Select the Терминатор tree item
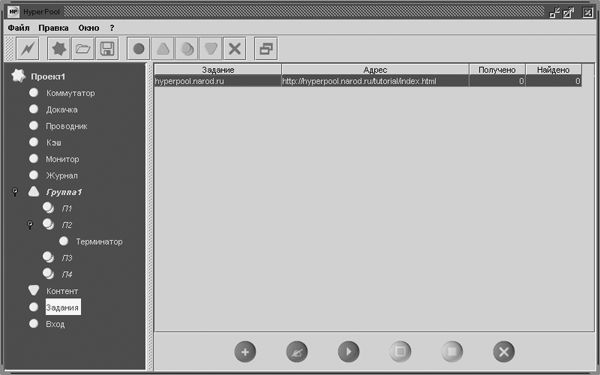This screenshot has height=375, width=600. click(x=99, y=241)
